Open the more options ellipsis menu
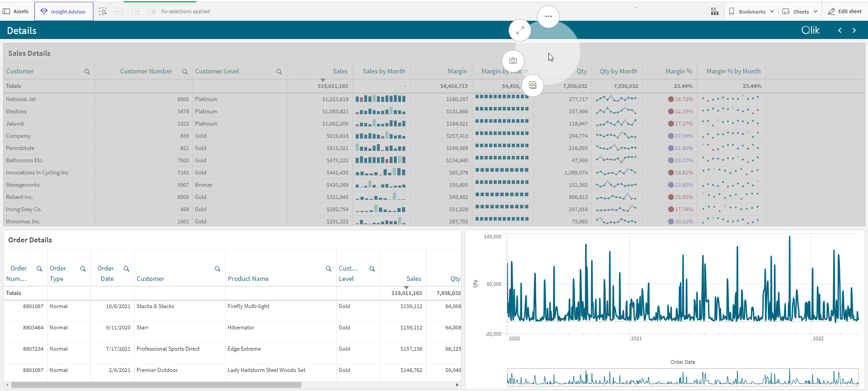The width and height of the screenshot is (868, 391). 548,16
